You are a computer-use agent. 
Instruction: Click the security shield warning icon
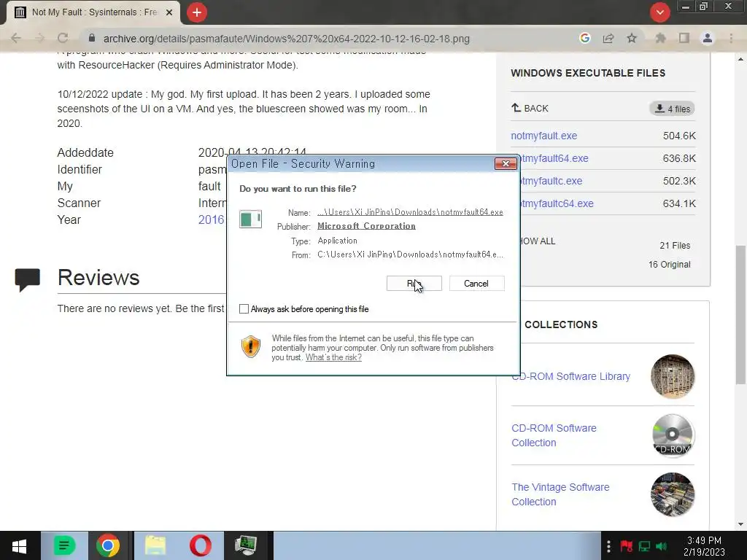point(251,346)
